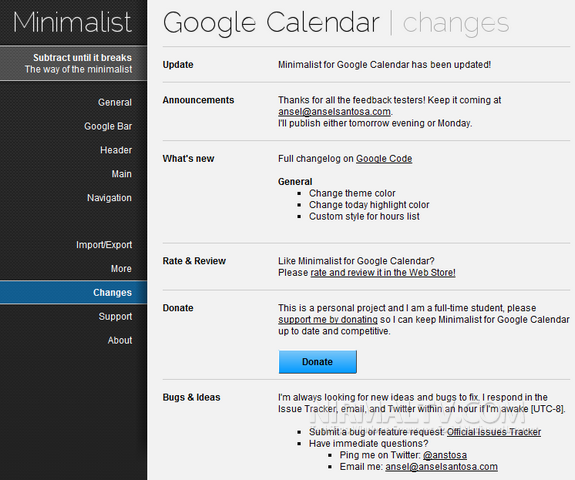This screenshot has width=575, height=480.
Task: Open the Google Bar section
Action: pos(108,126)
